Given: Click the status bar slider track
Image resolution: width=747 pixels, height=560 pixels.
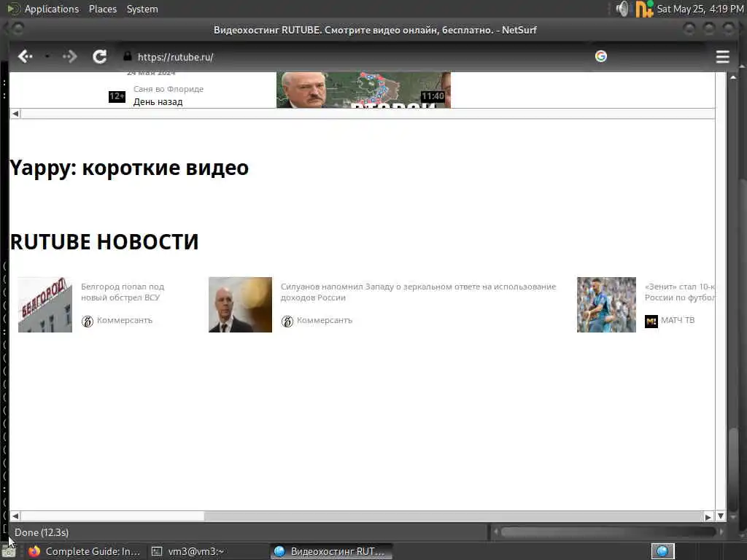Looking at the screenshot, I should (x=608, y=532).
